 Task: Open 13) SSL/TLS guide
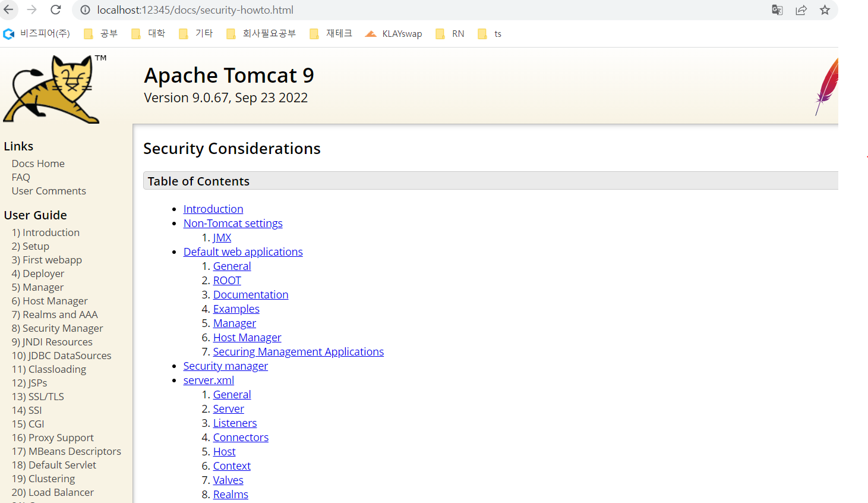[38, 397]
